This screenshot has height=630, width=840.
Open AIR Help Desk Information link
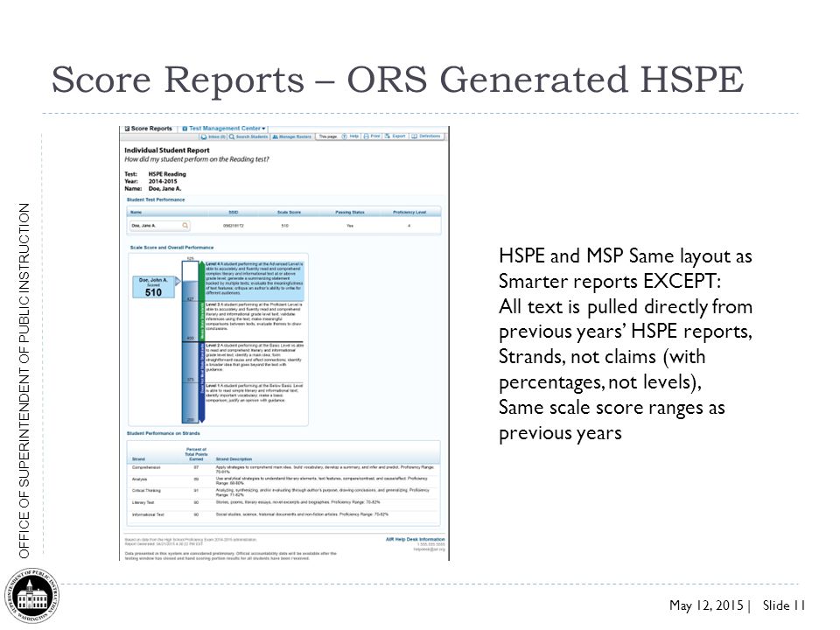(415, 540)
